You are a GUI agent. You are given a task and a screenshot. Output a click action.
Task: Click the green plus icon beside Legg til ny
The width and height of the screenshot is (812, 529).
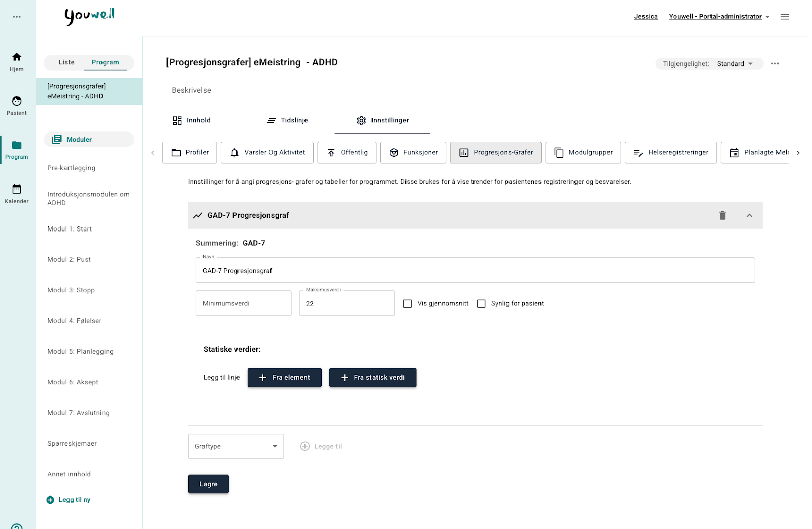tap(50, 500)
